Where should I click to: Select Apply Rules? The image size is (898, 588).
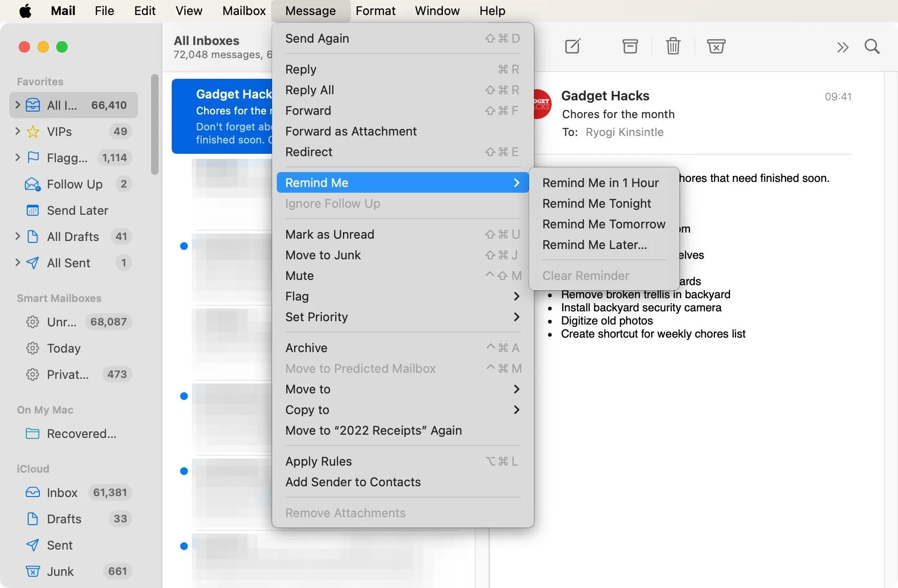pyautogui.click(x=403, y=461)
